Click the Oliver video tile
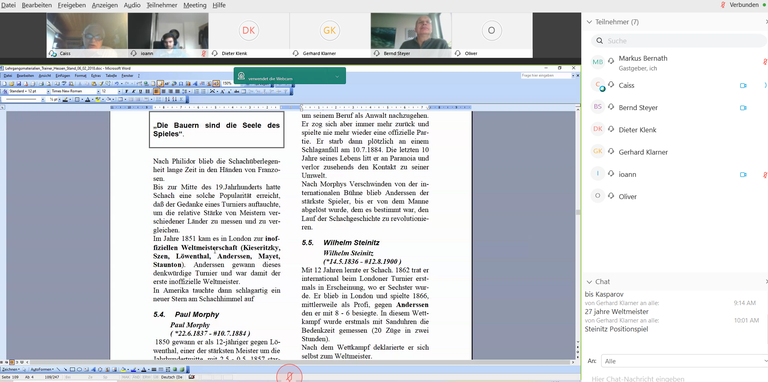The width and height of the screenshot is (768, 382). click(x=492, y=35)
